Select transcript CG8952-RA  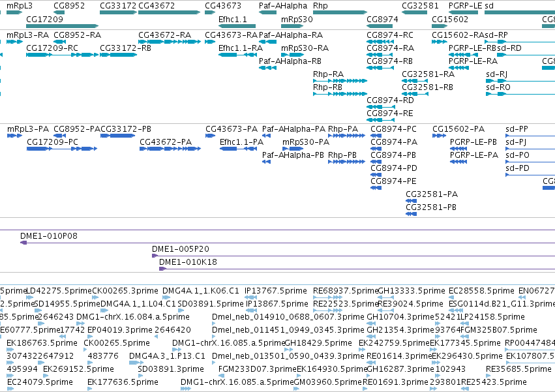(x=77, y=35)
